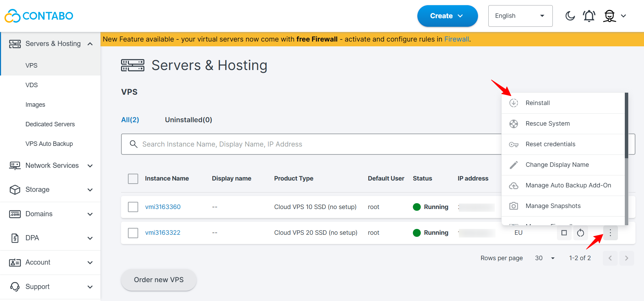This screenshot has height=301, width=644.
Task: Open notifications bell icon
Action: click(589, 16)
